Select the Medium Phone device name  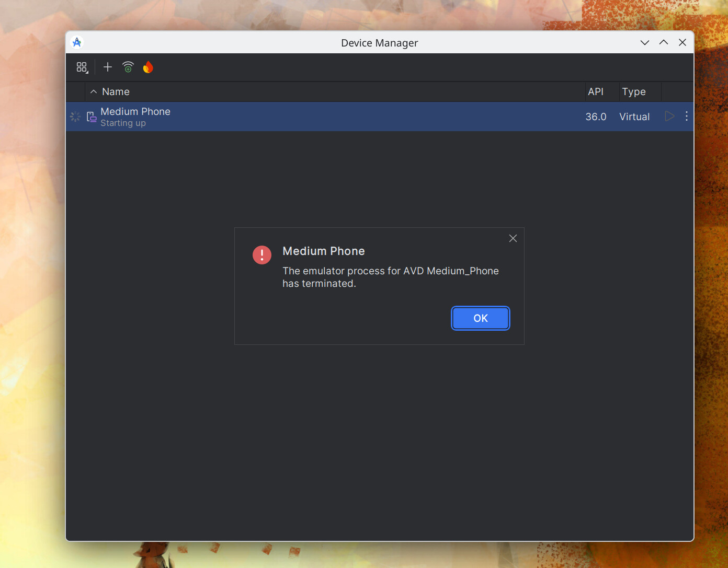(x=135, y=111)
